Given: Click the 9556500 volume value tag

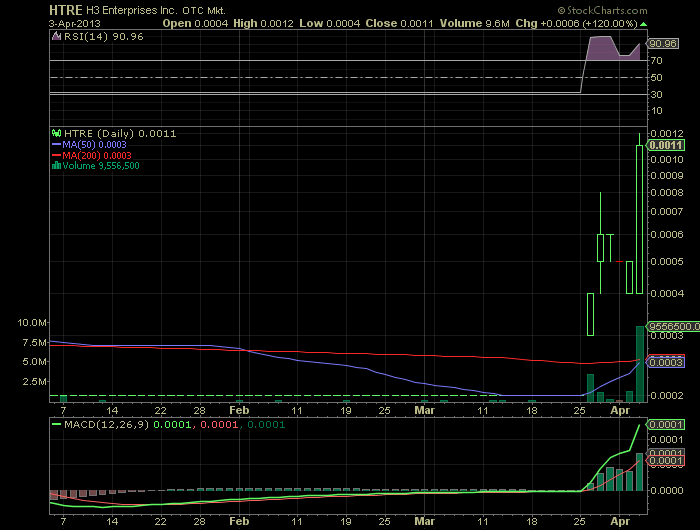Looking at the screenshot, I should click(x=674, y=326).
